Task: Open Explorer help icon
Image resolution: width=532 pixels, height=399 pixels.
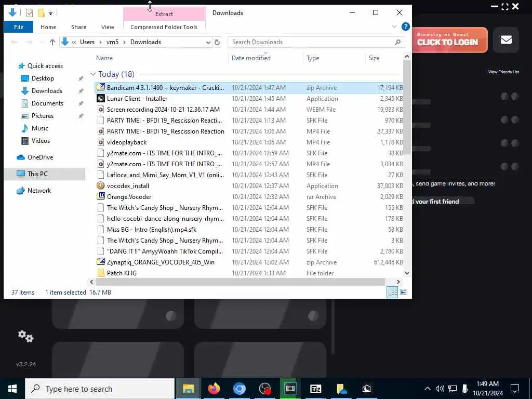Action: coord(405,26)
